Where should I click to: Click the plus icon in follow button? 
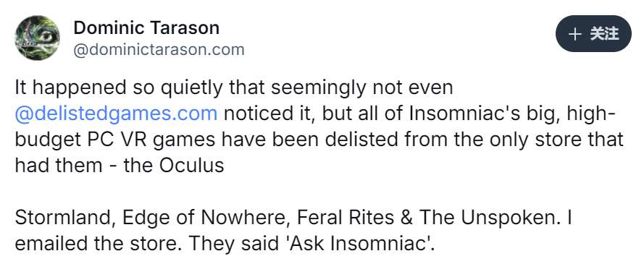click(x=574, y=34)
